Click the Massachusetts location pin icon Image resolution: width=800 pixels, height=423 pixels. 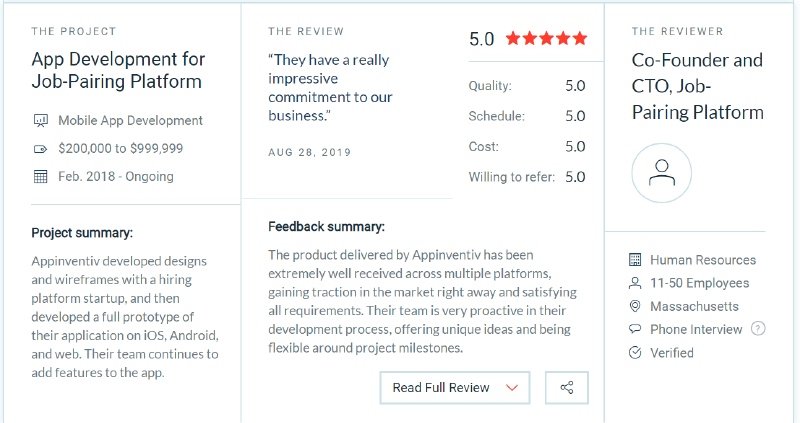click(x=635, y=306)
